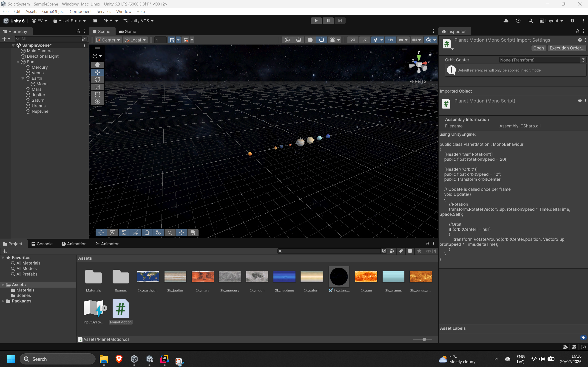
Task: Collapse the Earth hierarchy item
Action: pyautogui.click(x=23, y=78)
